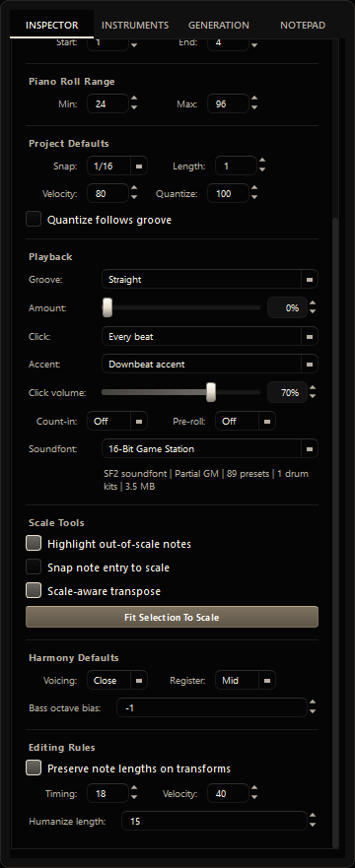Open the Pre-roll dropdown
355x868 pixels.
(x=246, y=421)
